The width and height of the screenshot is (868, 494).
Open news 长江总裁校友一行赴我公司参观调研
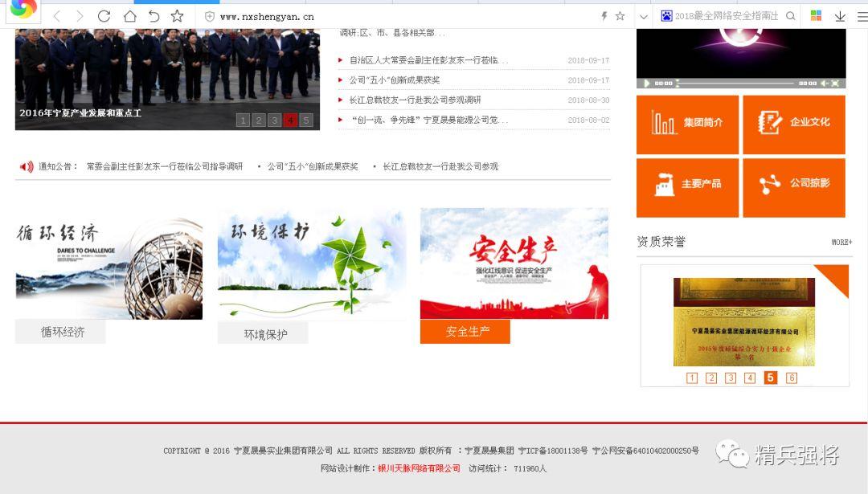pyautogui.click(x=415, y=100)
